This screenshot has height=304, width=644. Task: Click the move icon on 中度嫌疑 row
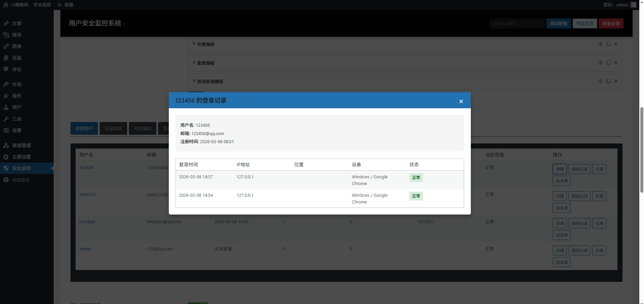(600, 44)
